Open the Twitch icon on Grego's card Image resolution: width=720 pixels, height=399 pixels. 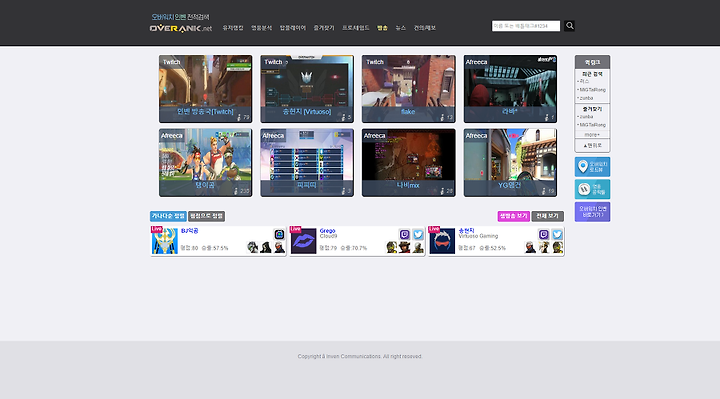coord(405,235)
